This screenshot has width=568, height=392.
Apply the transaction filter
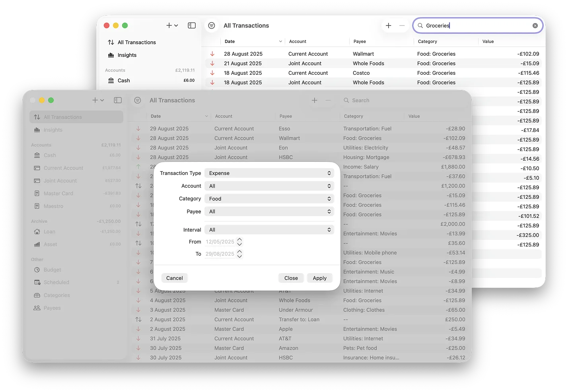point(320,278)
